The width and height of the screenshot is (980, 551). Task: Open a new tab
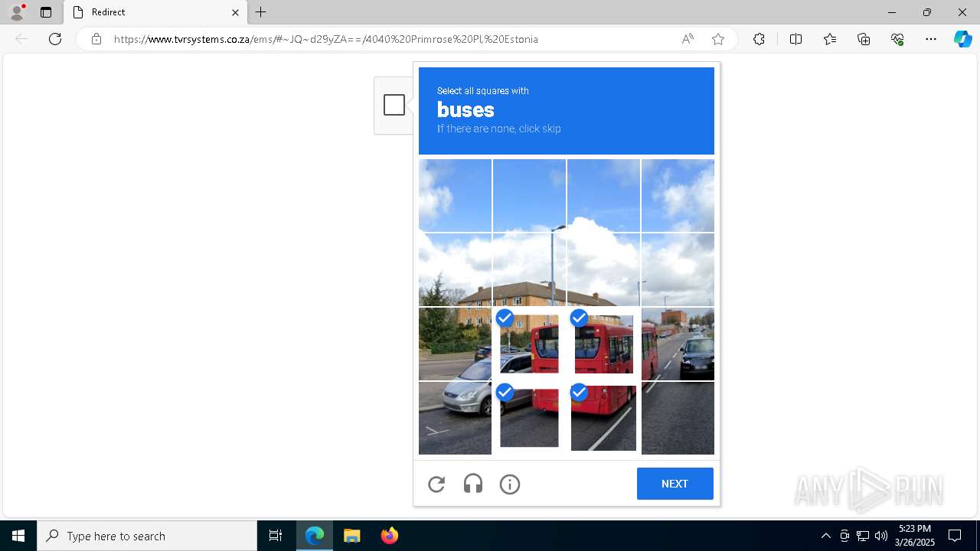261,12
